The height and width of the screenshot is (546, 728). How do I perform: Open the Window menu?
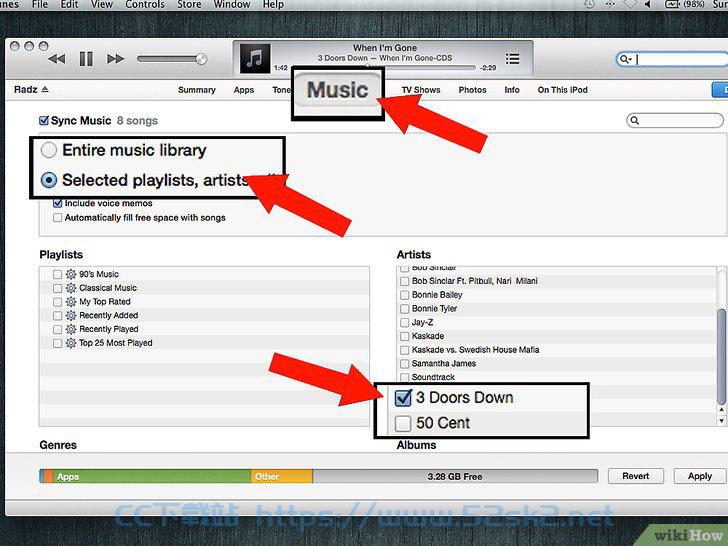click(x=232, y=5)
